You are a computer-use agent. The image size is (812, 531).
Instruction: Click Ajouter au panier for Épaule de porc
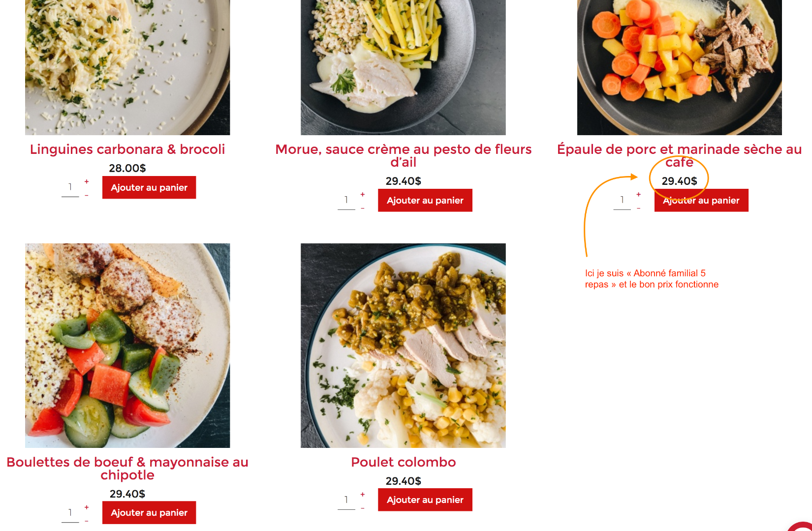pyautogui.click(x=701, y=201)
